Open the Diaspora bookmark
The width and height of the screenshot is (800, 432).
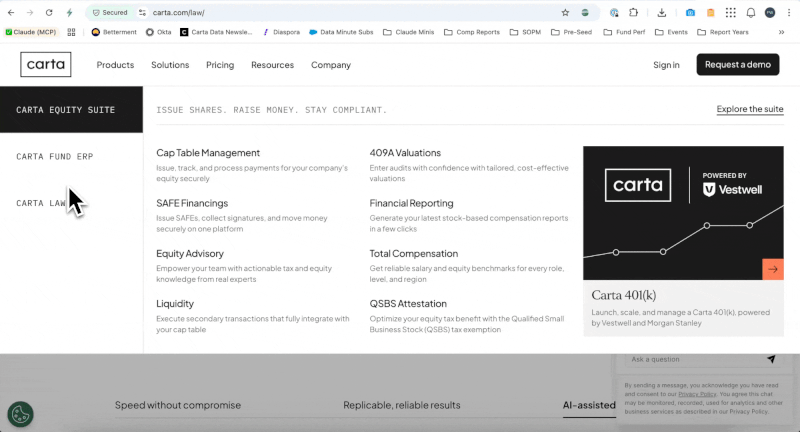(x=281, y=32)
